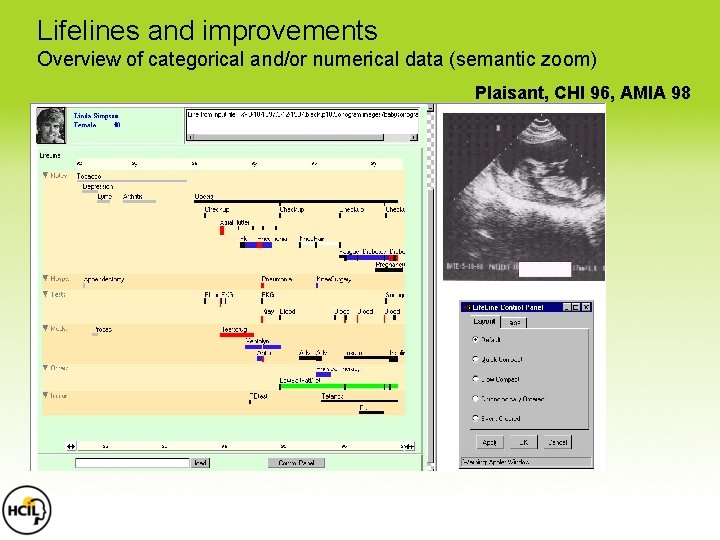Collapse the Hospital row with Appendectomy
Screen dimensions: 720x540
click(45, 278)
